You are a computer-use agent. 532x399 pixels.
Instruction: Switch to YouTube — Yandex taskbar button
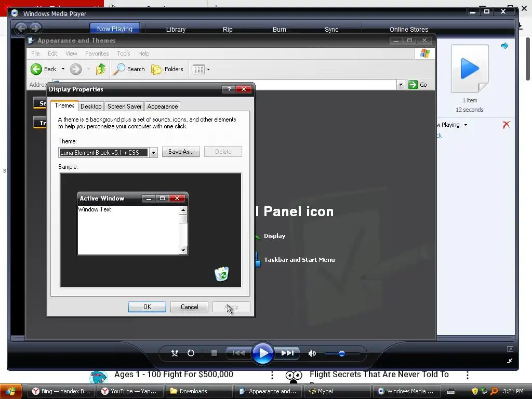click(130, 391)
